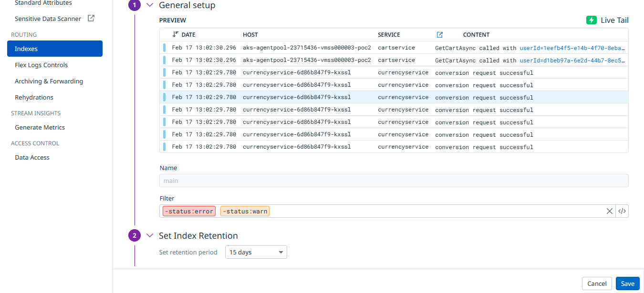Open Flex Logs Controls in sidebar
644x293 pixels.
click(41, 65)
